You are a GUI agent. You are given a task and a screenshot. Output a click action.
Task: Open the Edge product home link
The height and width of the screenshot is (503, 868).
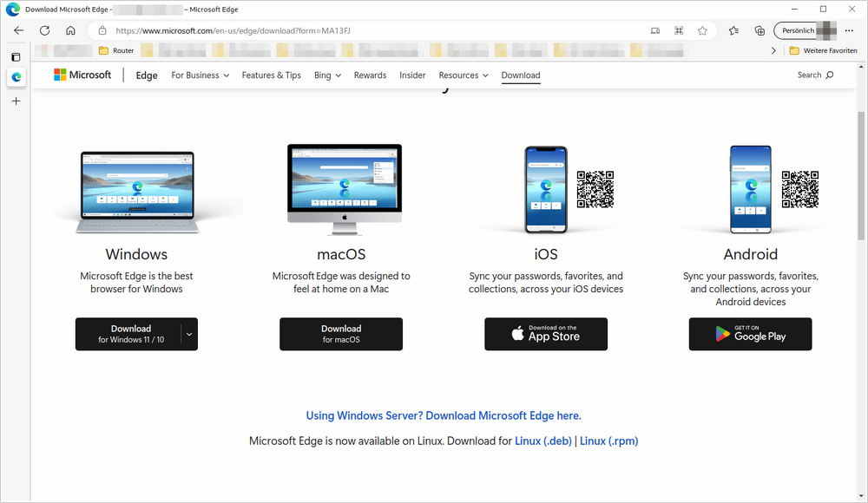coord(147,75)
